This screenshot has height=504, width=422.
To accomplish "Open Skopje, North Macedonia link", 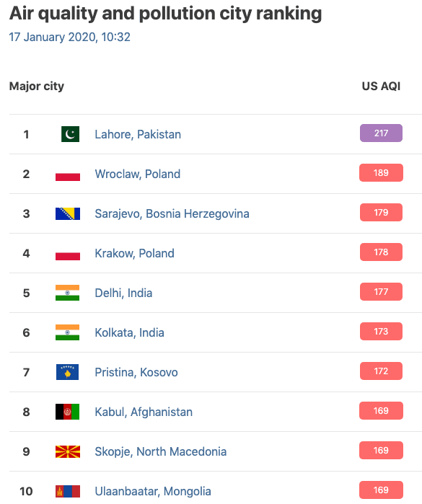I will [x=160, y=451].
